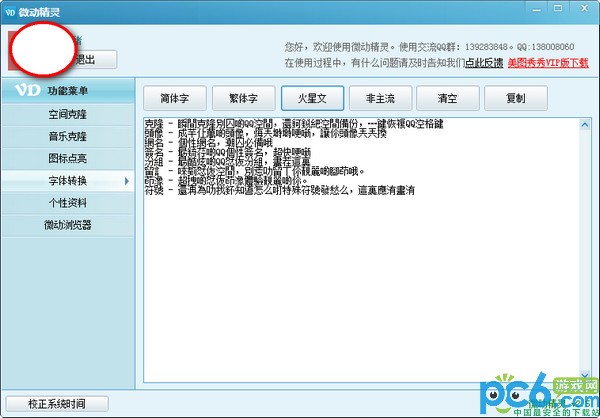Apply the 非主流 style button
The width and height of the screenshot is (600, 418).
380,98
